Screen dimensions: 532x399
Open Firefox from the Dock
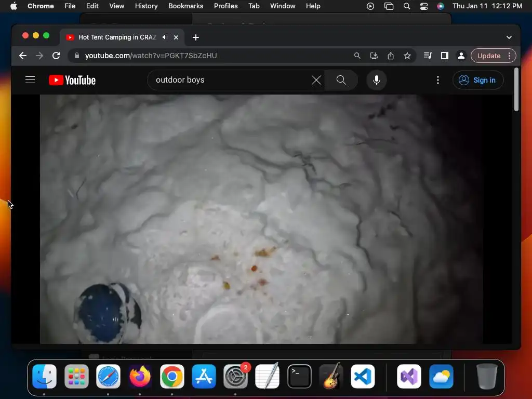(140, 376)
